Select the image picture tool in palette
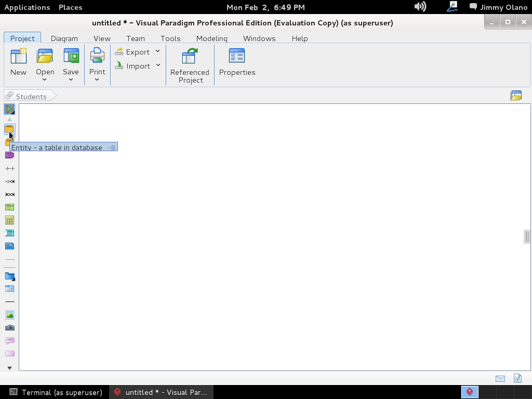532x399 pixels. (x=9, y=315)
